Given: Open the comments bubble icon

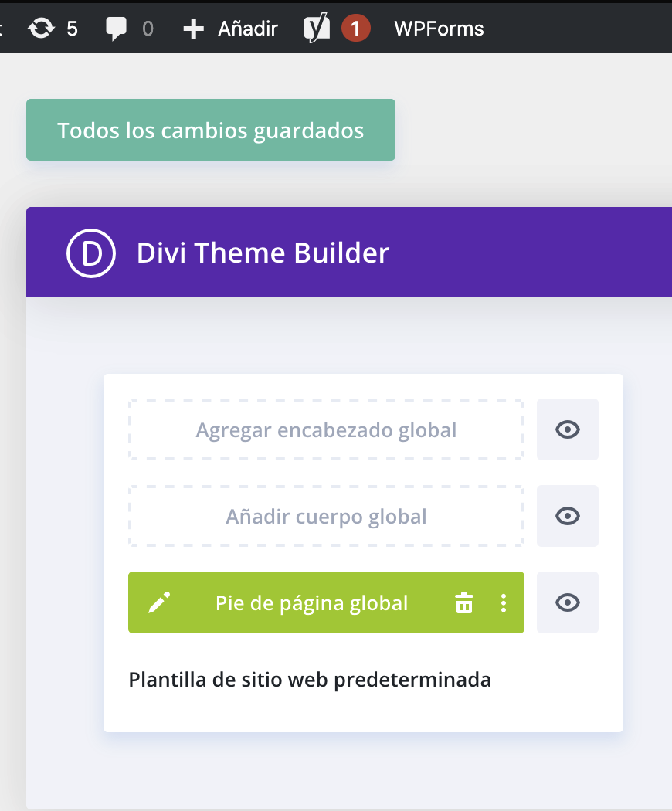Looking at the screenshot, I should (116, 29).
